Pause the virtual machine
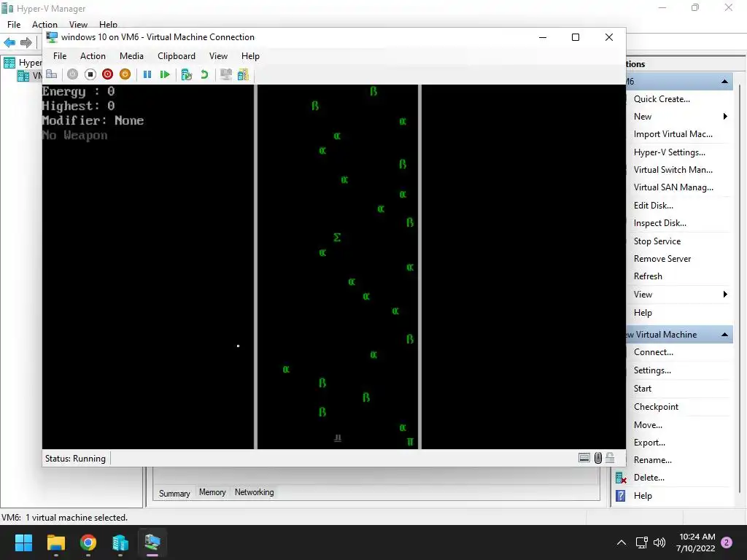 tap(147, 74)
